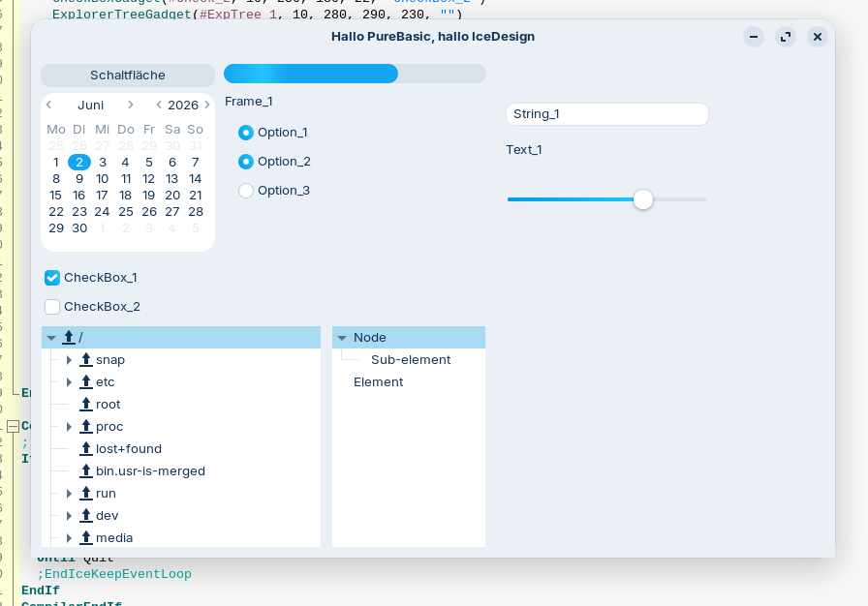Click the folder icon of the / root entry

pyautogui.click(x=69, y=337)
